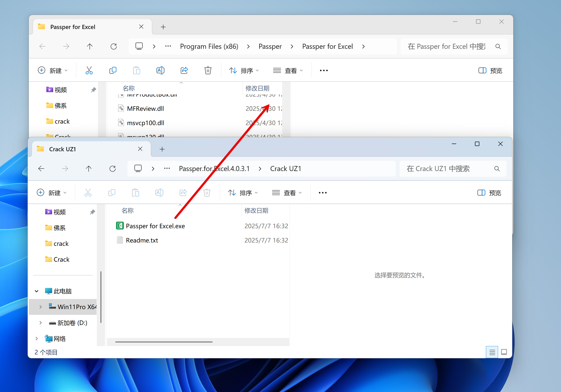This screenshot has width=561, height=392.
Task: Click Program Files (x86) in breadcrumb path
Action: tap(209, 46)
